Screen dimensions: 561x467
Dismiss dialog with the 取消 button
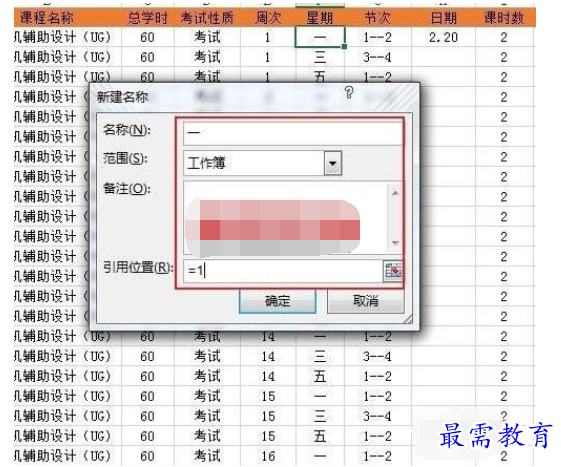(366, 301)
